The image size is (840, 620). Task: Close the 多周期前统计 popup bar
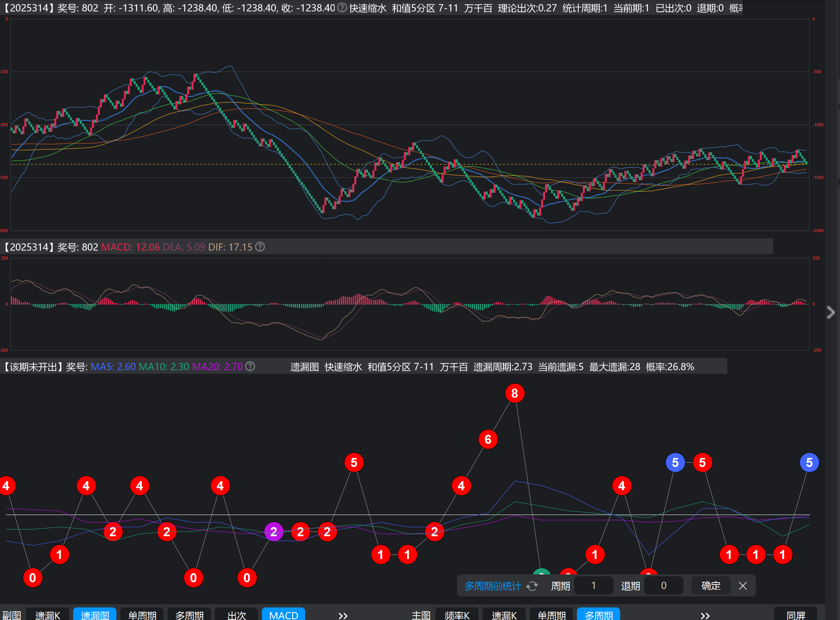pos(742,586)
